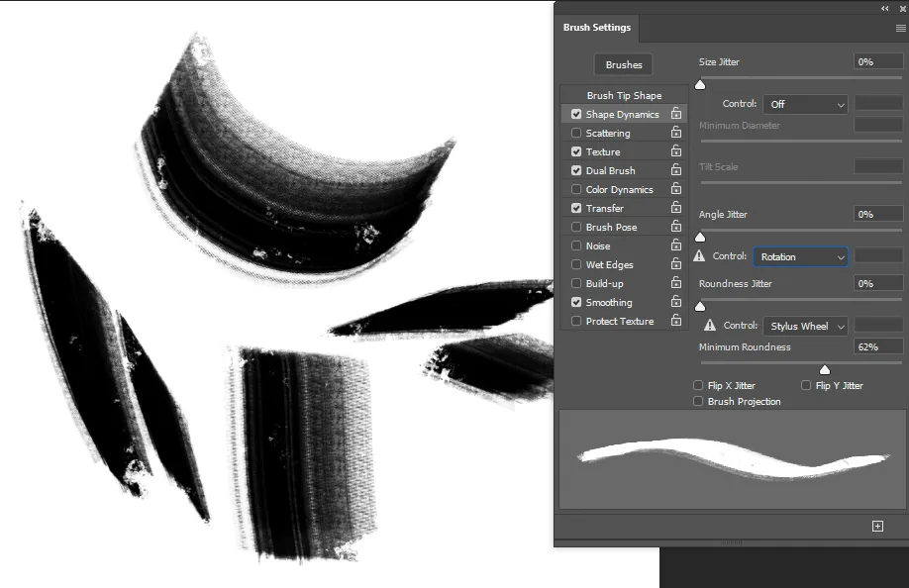Screen dimensions: 909x588
Task: Toggle lock icon for Brush Pose
Action: pos(676,226)
